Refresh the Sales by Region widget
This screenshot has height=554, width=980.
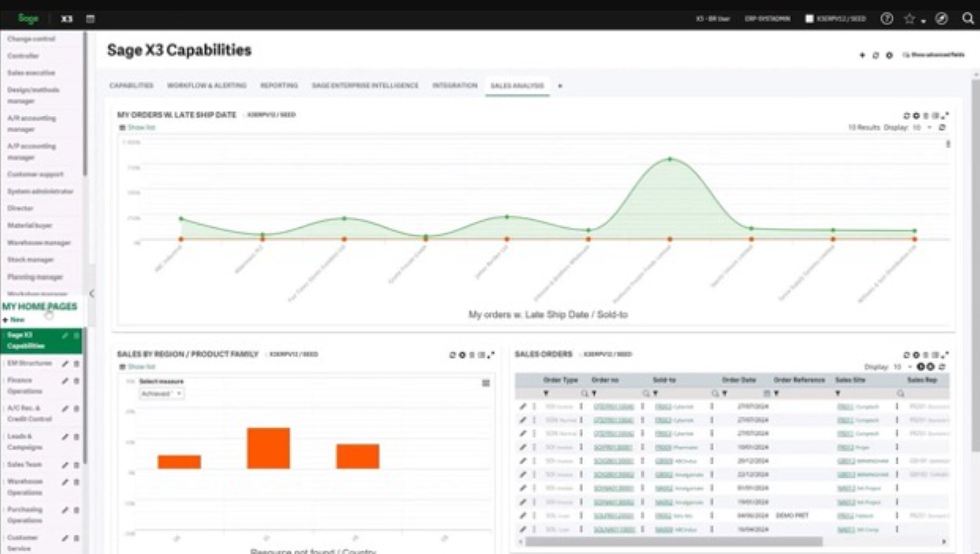coord(452,355)
